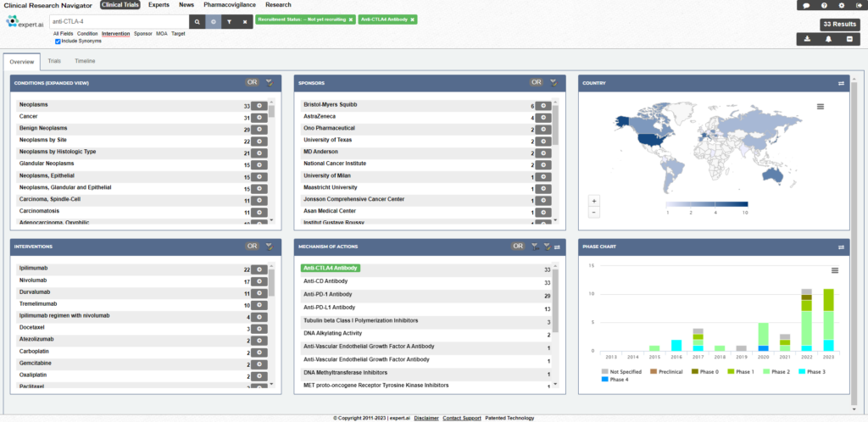
Task: Click the logout arrow icon
Action: coord(858,6)
